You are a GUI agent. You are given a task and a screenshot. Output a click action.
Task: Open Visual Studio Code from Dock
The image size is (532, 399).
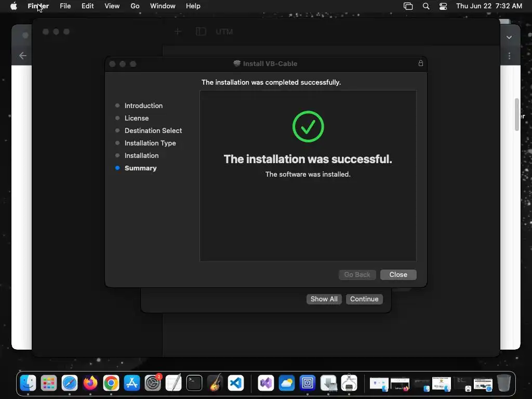tap(236, 383)
